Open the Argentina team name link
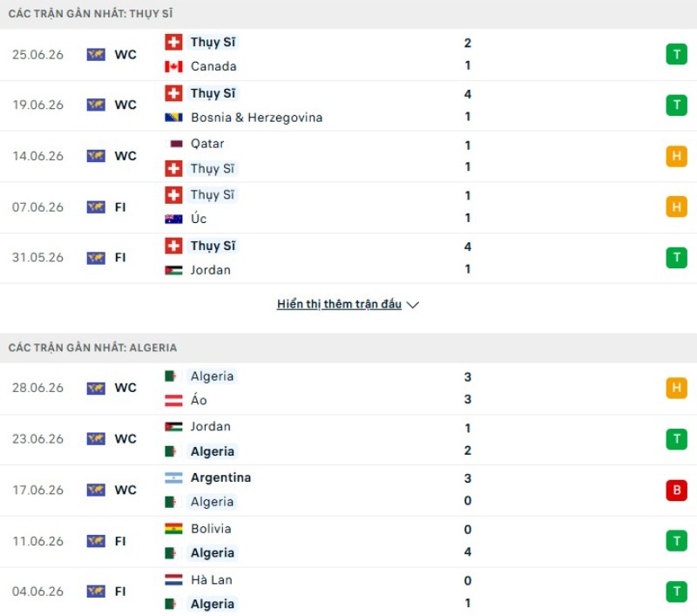The height and width of the screenshot is (616, 697). pyautogui.click(x=221, y=477)
